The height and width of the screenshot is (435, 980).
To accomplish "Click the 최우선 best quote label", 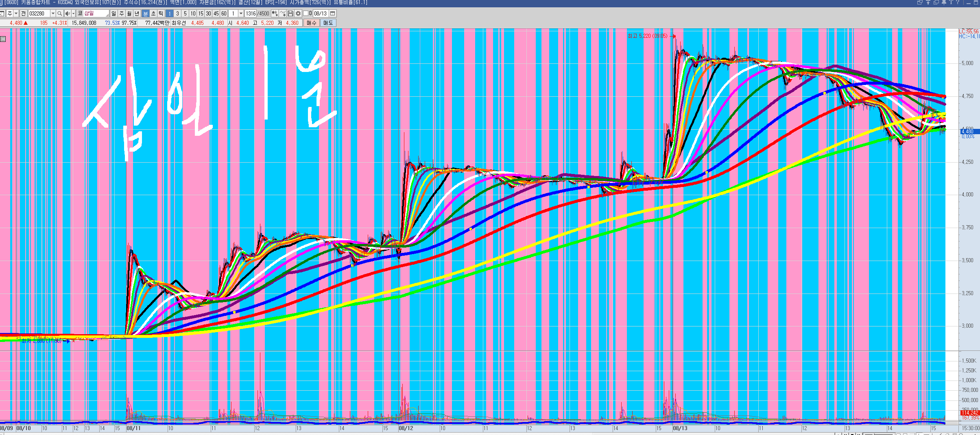I will pyautogui.click(x=179, y=23).
